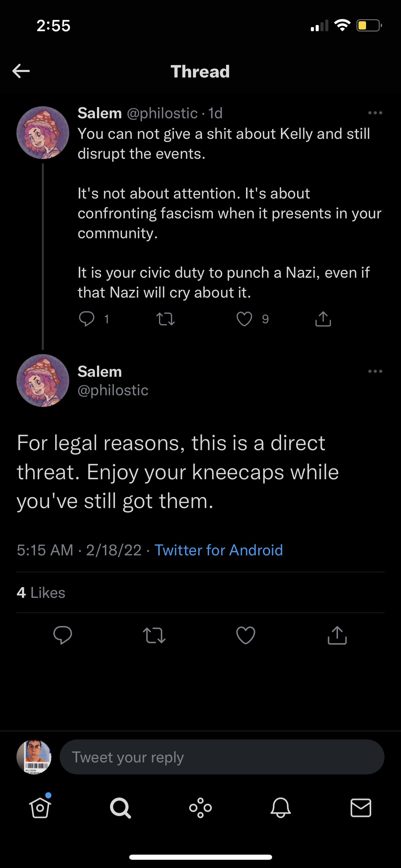Open the Search tab
Screen dimensions: 401x868
click(x=120, y=808)
